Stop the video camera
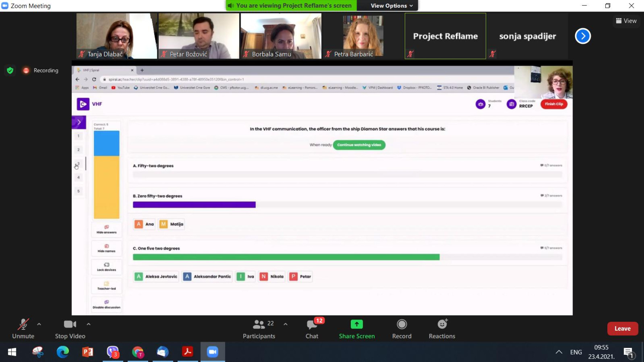The image size is (644, 362). 70,329
